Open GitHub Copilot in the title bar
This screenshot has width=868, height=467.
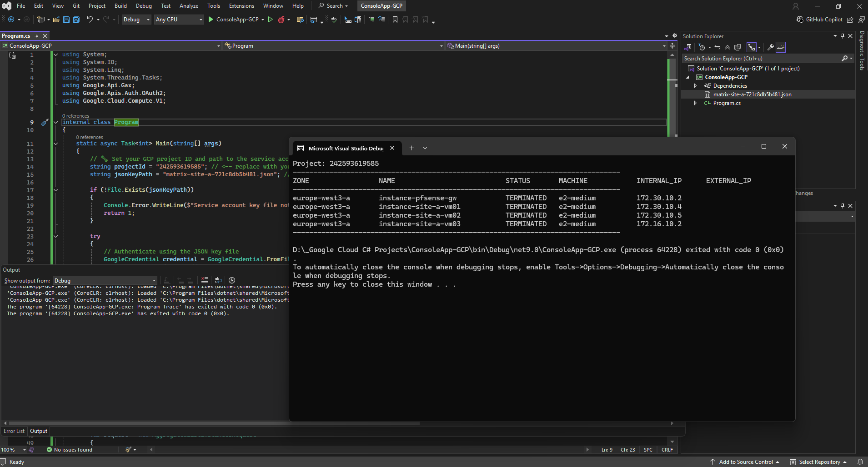pos(820,20)
